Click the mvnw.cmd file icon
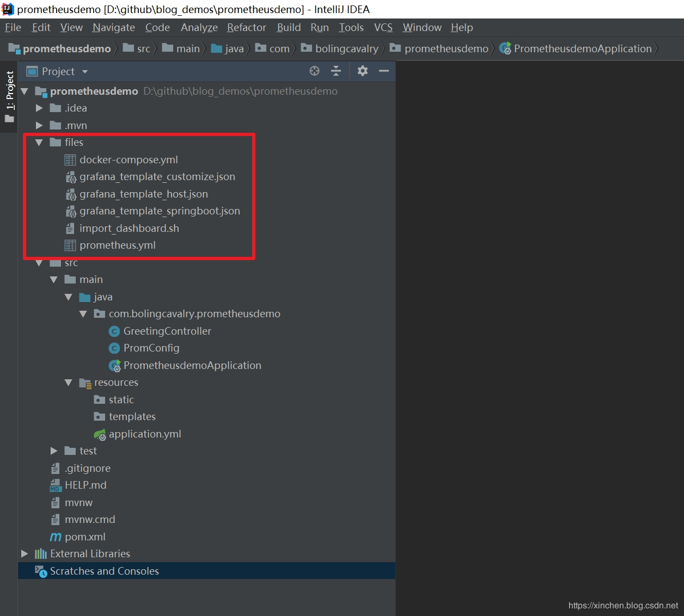 [x=55, y=520]
